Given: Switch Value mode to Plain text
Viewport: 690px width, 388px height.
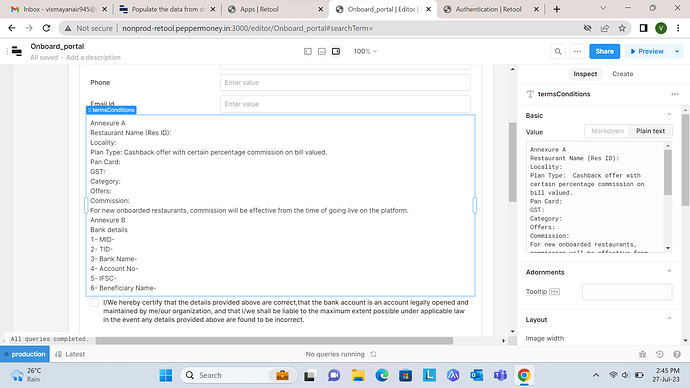Looking at the screenshot, I should coord(650,131).
